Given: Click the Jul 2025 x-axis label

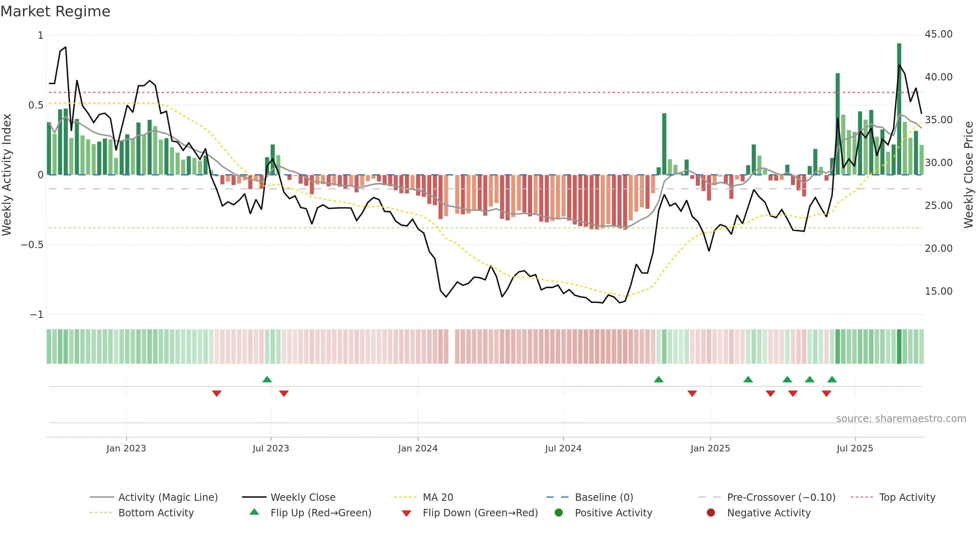Looking at the screenshot, I should pyautogui.click(x=855, y=448).
